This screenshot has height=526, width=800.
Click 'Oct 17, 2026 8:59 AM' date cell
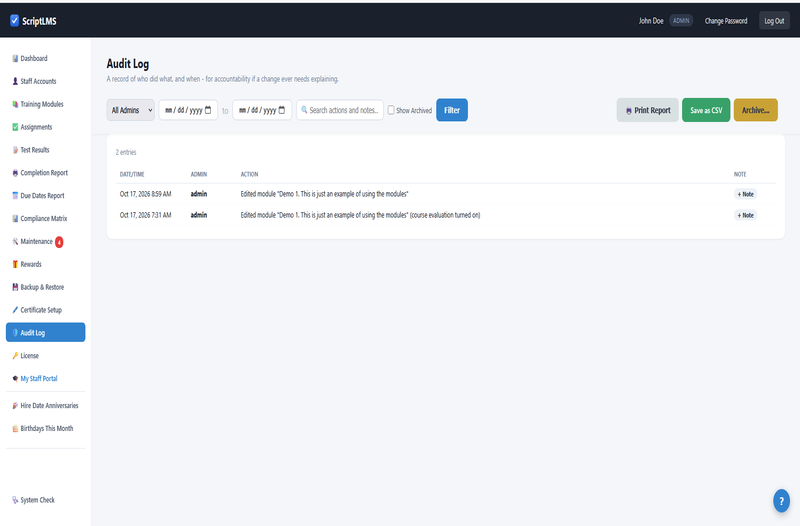(145, 194)
